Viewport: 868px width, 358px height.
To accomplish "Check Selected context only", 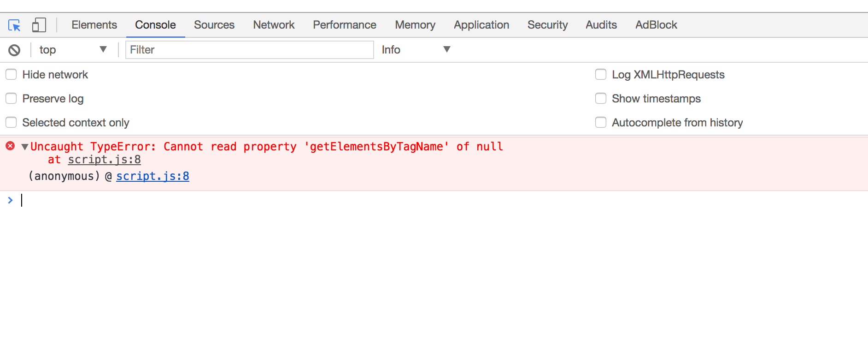I will 11,123.
